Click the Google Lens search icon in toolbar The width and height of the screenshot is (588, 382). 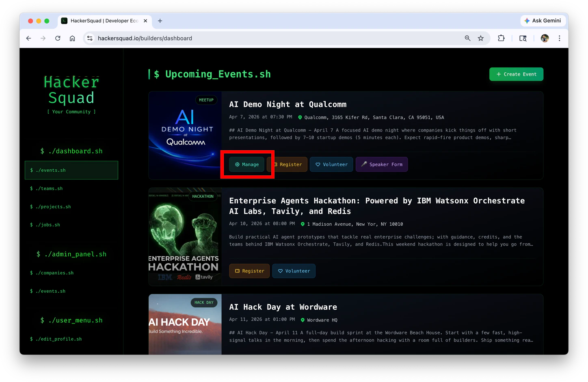pyautogui.click(x=523, y=38)
